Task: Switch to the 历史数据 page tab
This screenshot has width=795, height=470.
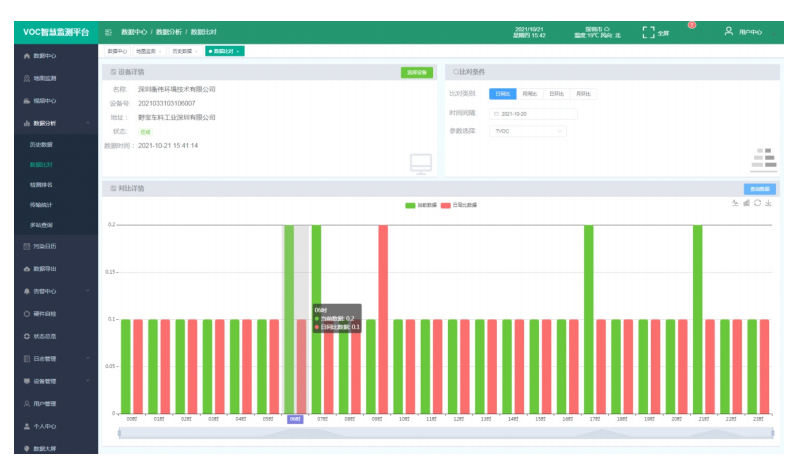Action: pyautogui.click(x=185, y=51)
